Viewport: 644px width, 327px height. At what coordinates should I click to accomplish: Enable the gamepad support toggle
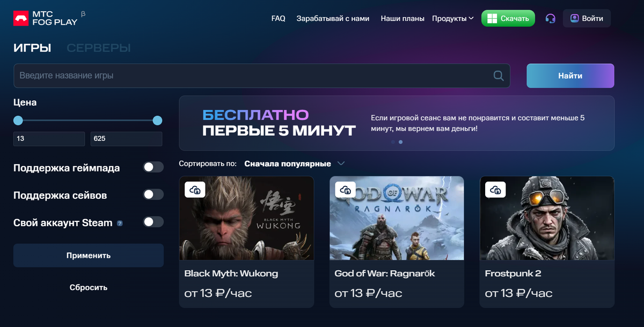[x=153, y=167]
